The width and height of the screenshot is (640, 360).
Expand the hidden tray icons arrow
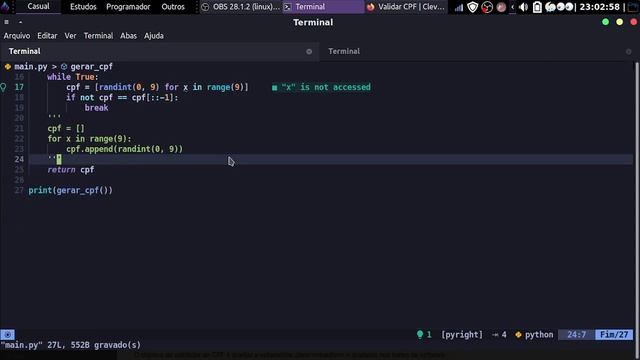(x=513, y=7)
